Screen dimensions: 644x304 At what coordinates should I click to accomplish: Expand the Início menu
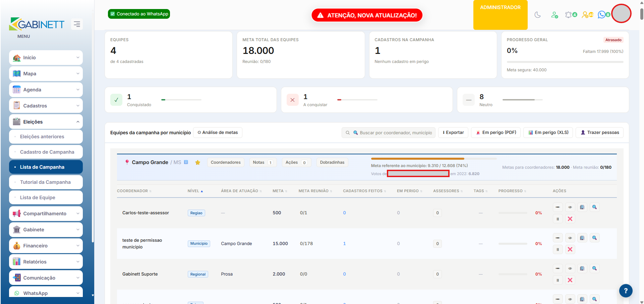[46, 58]
